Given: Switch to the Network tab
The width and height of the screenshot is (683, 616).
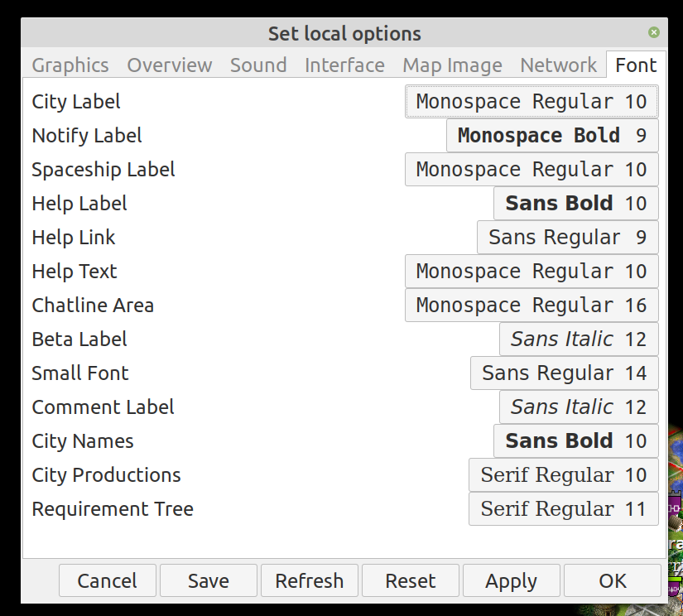Looking at the screenshot, I should (558, 65).
